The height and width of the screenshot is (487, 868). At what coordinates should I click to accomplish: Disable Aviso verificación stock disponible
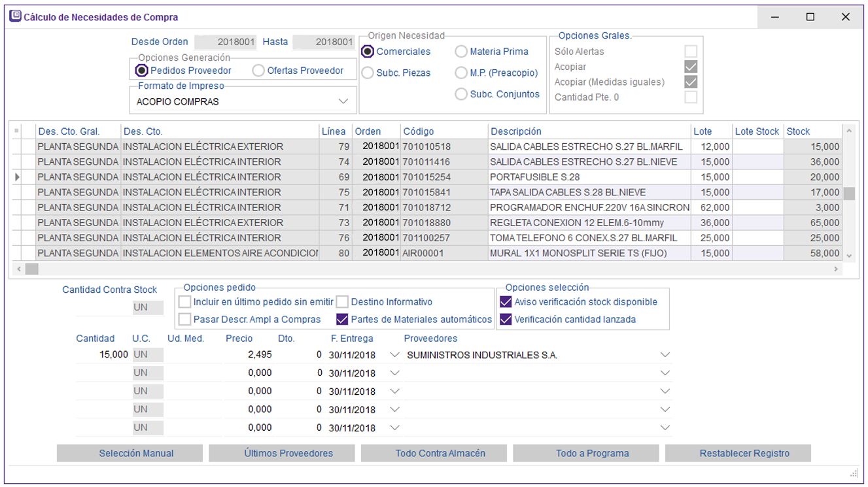pos(506,302)
